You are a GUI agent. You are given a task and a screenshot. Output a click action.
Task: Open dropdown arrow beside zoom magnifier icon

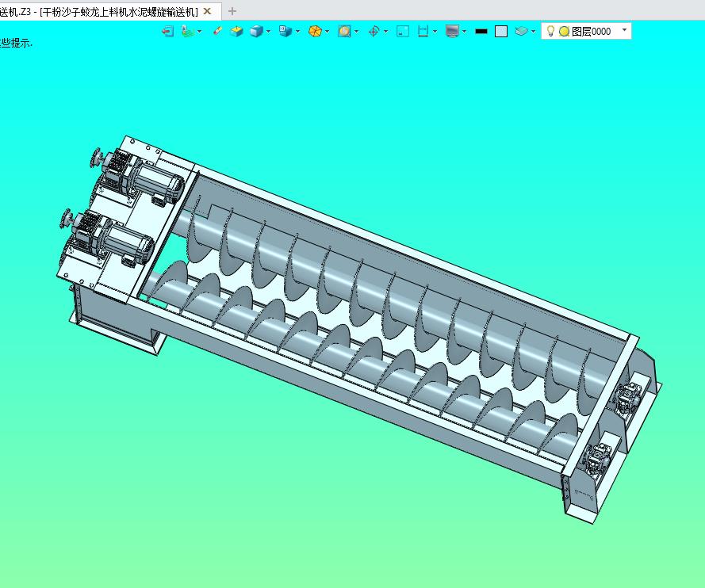click(x=357, y=32)
